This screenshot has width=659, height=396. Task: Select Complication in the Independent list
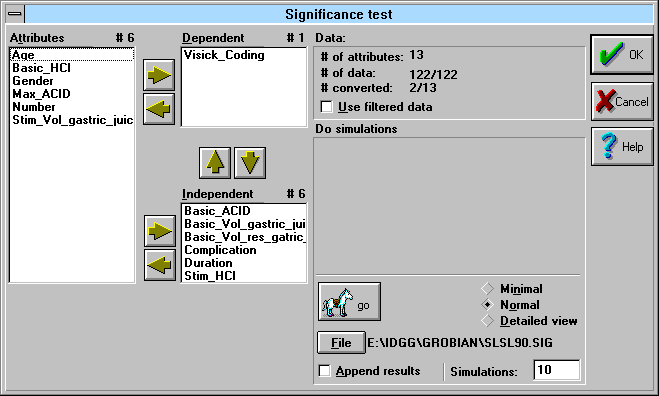(220, 250)
